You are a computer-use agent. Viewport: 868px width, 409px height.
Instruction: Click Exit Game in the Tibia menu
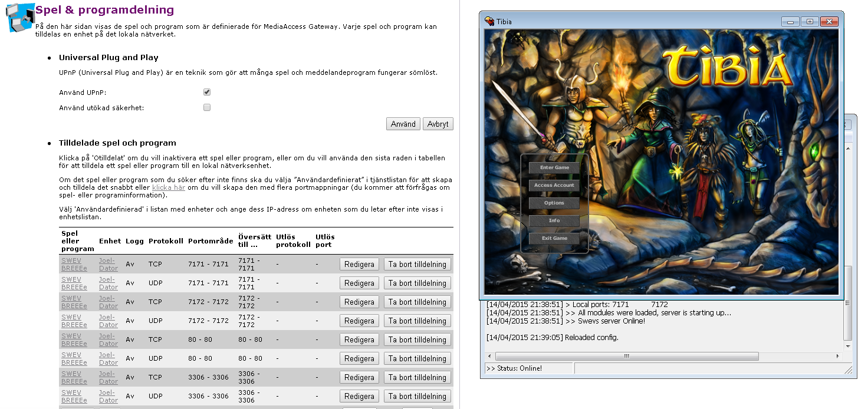(x=554, y=238)
